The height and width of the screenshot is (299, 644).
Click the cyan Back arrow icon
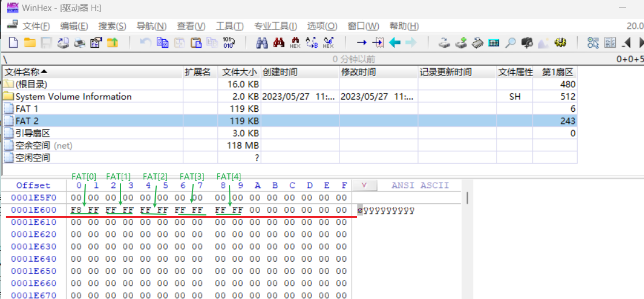click(395, 42)
